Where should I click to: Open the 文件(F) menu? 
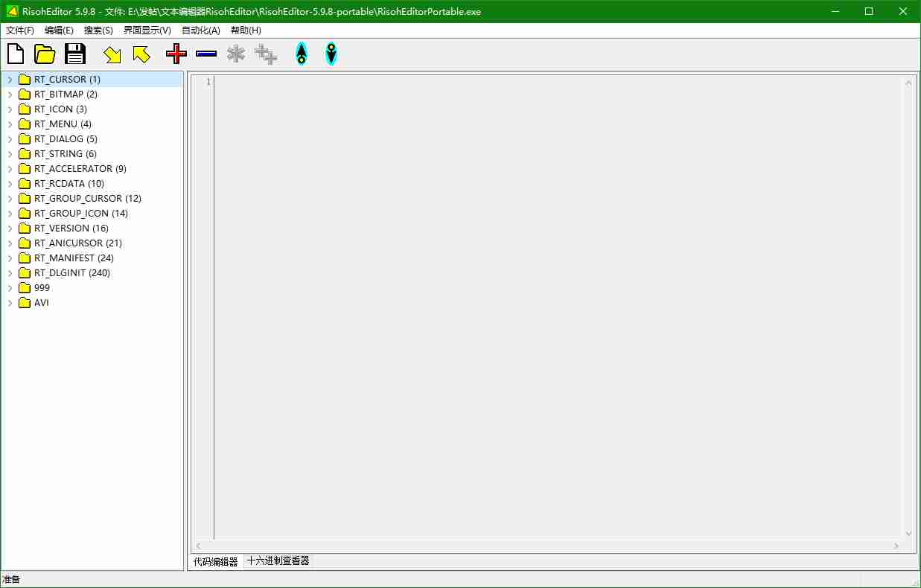20,31
